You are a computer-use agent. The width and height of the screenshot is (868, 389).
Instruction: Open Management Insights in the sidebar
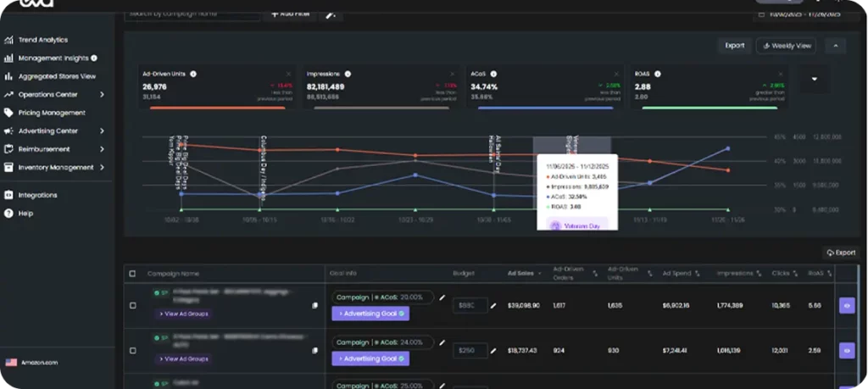pyautogui.click(x=52, y=58)
